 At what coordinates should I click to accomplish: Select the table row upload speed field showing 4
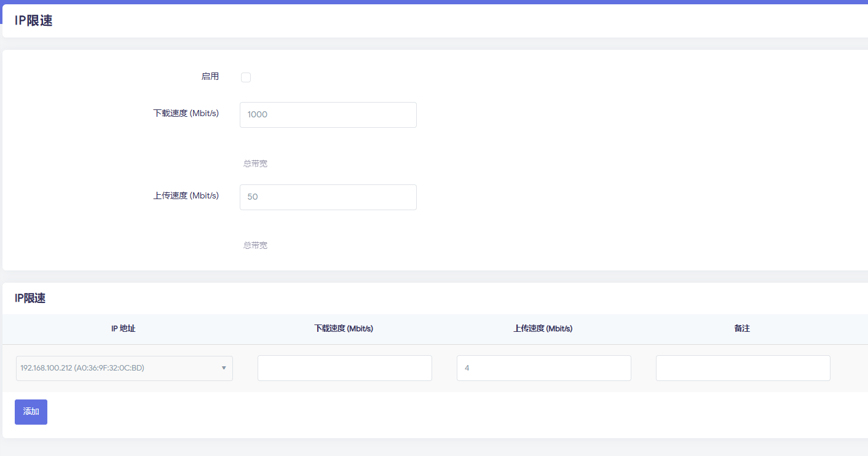pos(543,368)
